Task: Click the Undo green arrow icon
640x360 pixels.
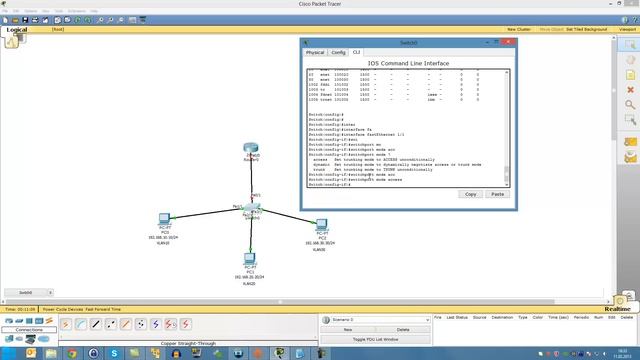Action: click(78, 20)
